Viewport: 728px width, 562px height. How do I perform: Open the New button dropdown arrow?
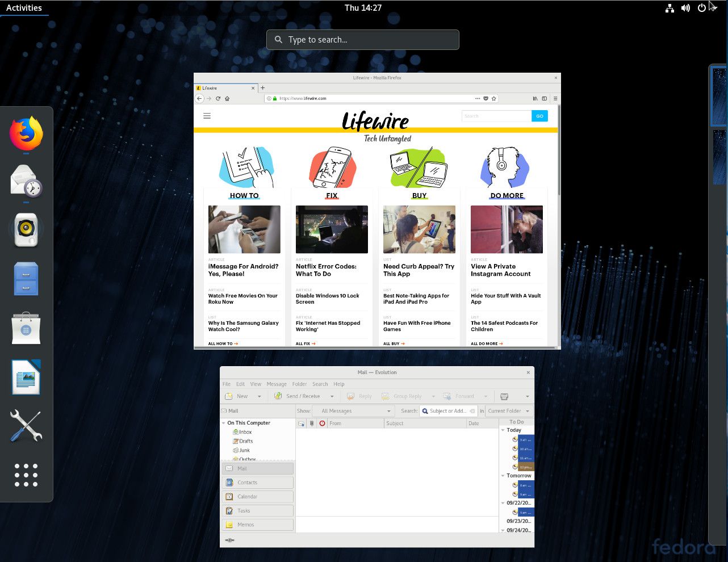(x=260, y=396)
